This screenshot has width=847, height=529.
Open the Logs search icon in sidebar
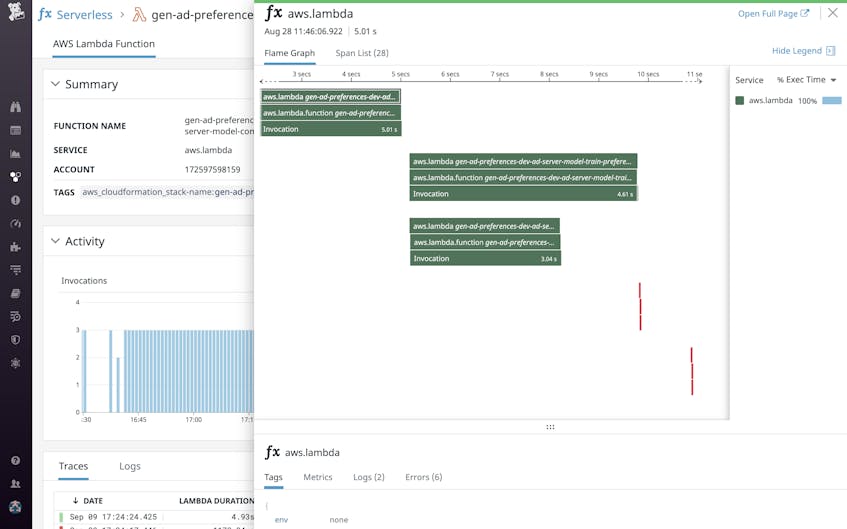(15, 316)
